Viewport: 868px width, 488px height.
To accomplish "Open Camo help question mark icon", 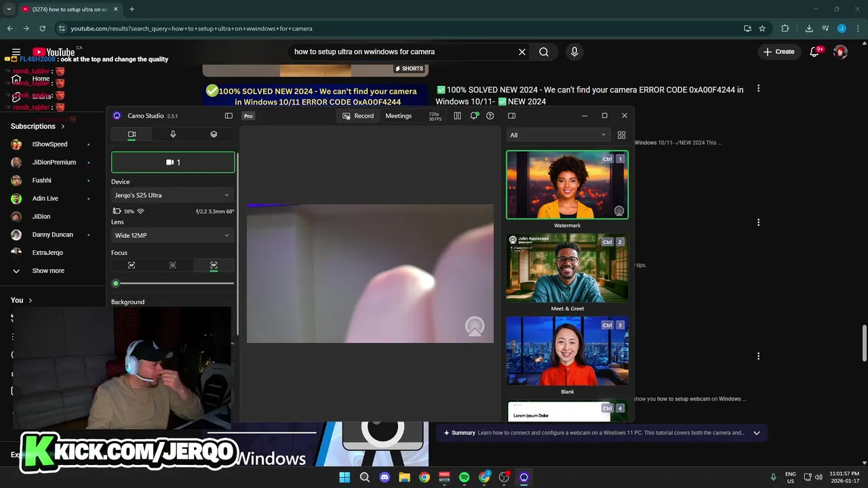I will pyautogui.click(x=490, y=116).
